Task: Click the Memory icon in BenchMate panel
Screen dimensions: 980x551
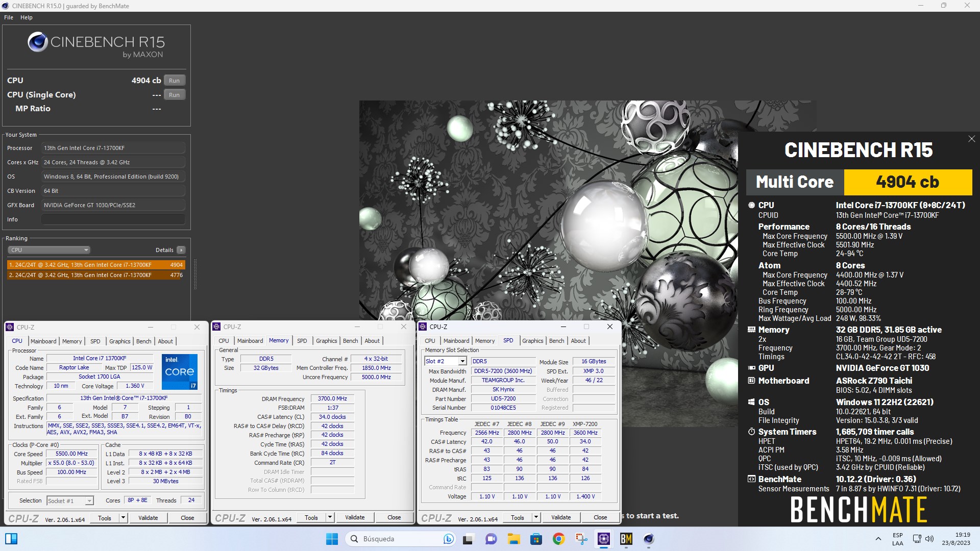Action: tap(751, 330)
